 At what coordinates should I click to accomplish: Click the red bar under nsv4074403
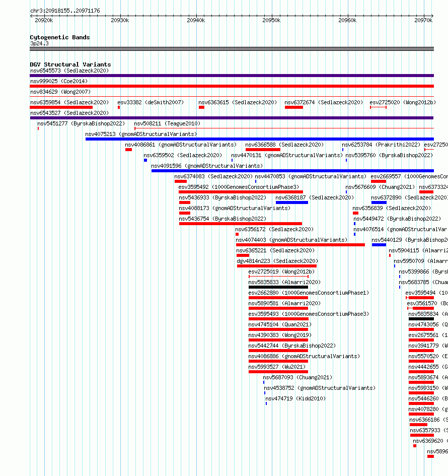pyautogui.click(x=301, y=245)
